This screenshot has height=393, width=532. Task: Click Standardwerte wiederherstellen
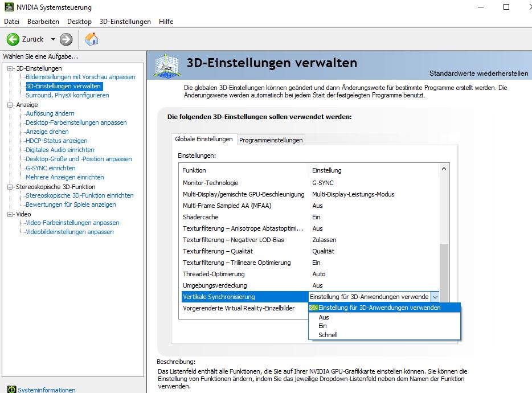pos(478,73)
